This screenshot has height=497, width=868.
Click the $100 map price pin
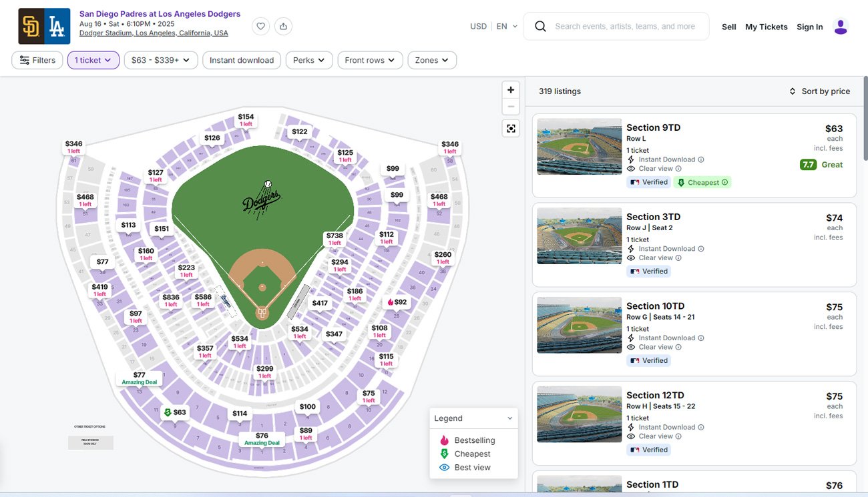[x=307, y=406]
